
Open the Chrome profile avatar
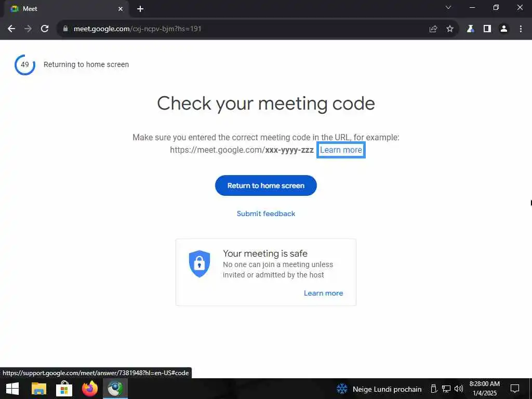[x=504, y=29]
